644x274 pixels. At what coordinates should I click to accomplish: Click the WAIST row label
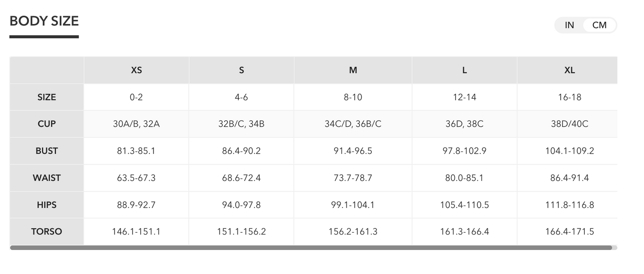point(47,178)
